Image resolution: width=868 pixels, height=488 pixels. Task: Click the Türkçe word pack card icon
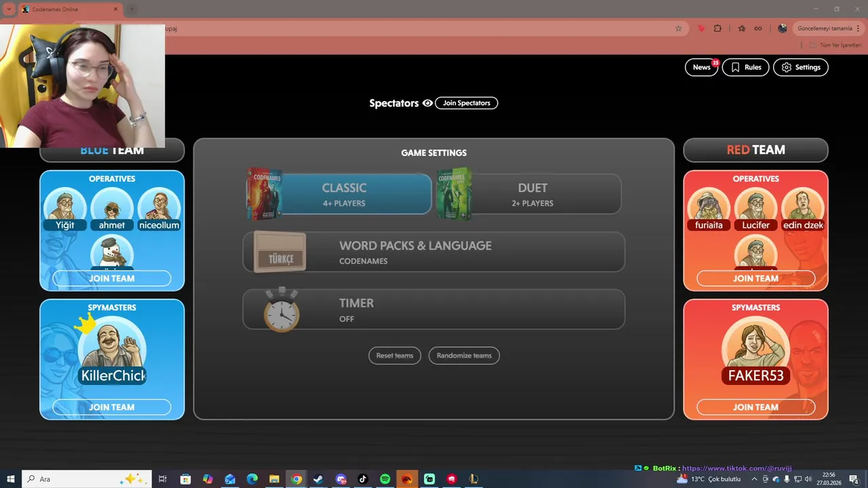pos(280,252)
